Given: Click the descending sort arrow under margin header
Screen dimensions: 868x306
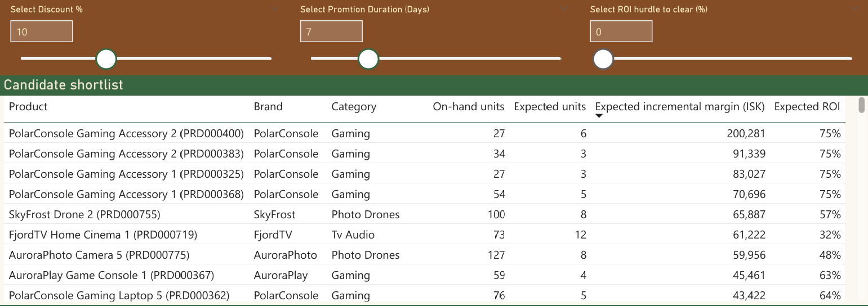Looking at the screenshot, I should click(599, 116).
